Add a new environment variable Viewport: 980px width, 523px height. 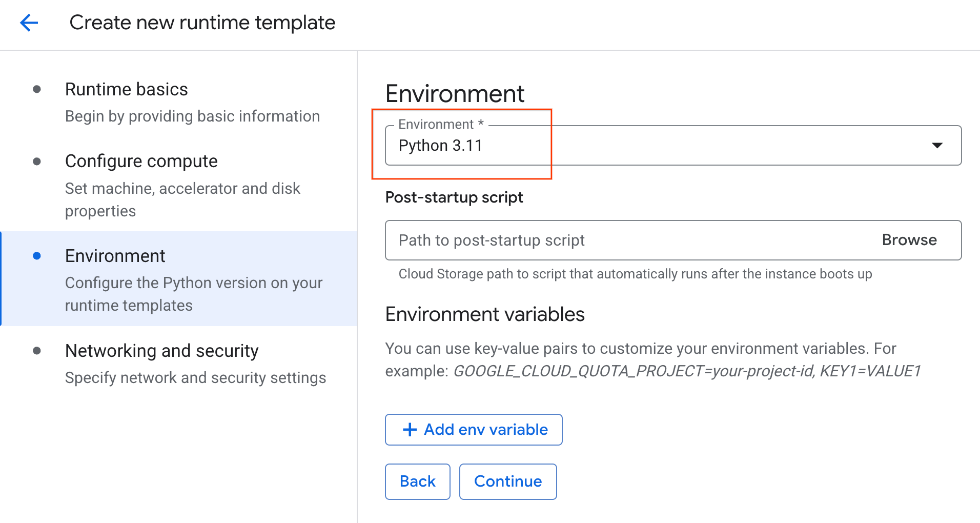pyautogui.click(x=473, y=430)
